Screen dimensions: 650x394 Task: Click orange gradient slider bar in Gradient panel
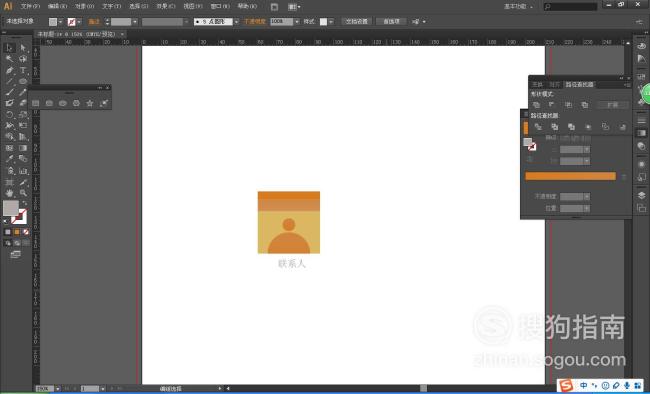pos(570,176)
